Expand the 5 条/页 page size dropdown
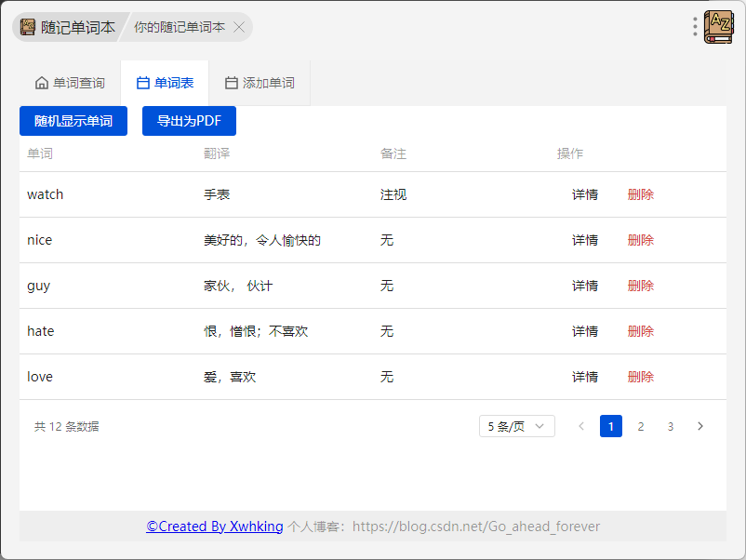 pyautogui.click(x=516, y=426)
